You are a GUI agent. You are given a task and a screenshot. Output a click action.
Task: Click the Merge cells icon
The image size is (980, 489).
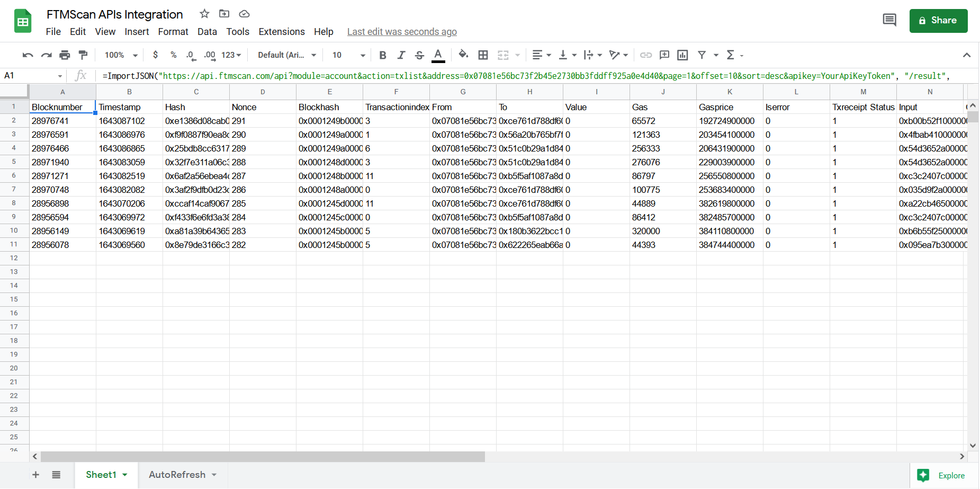coord(503,55)
